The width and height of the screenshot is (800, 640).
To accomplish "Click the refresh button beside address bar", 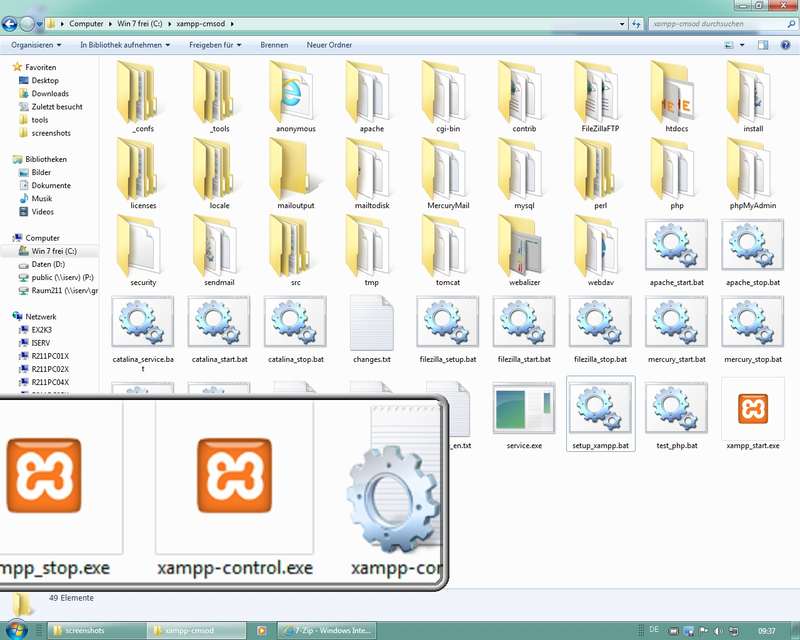I will [x=636, y=23].
